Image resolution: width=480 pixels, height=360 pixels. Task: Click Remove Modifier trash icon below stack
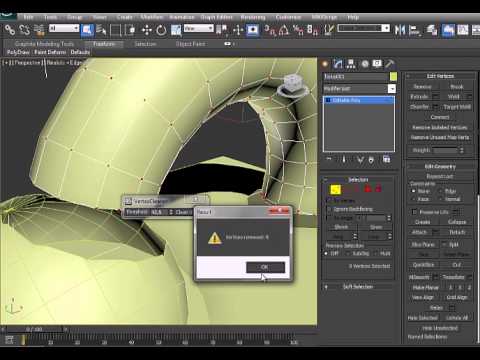pos(371,160)
